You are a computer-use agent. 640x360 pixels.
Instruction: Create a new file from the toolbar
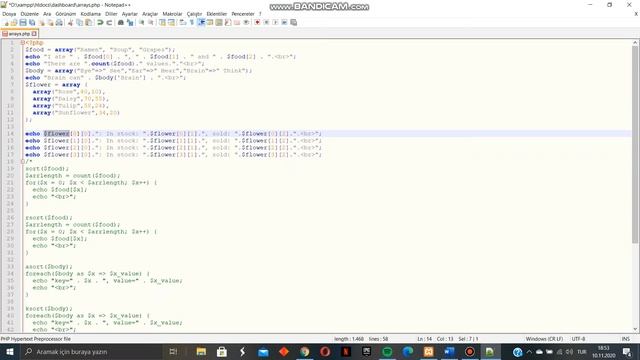pos(5,22)
